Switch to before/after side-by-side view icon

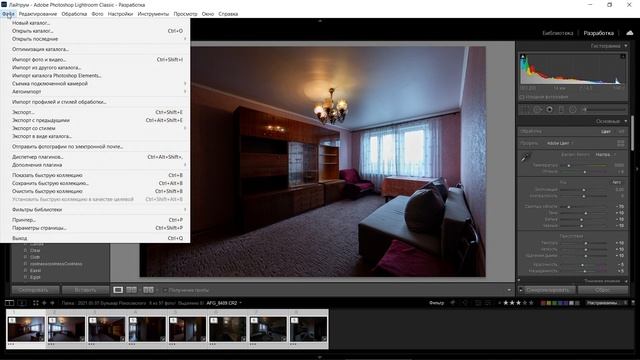[x=148, y=290]
